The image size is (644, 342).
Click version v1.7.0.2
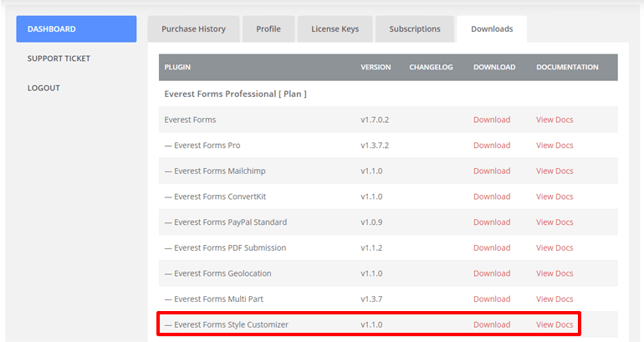[375, 120]
